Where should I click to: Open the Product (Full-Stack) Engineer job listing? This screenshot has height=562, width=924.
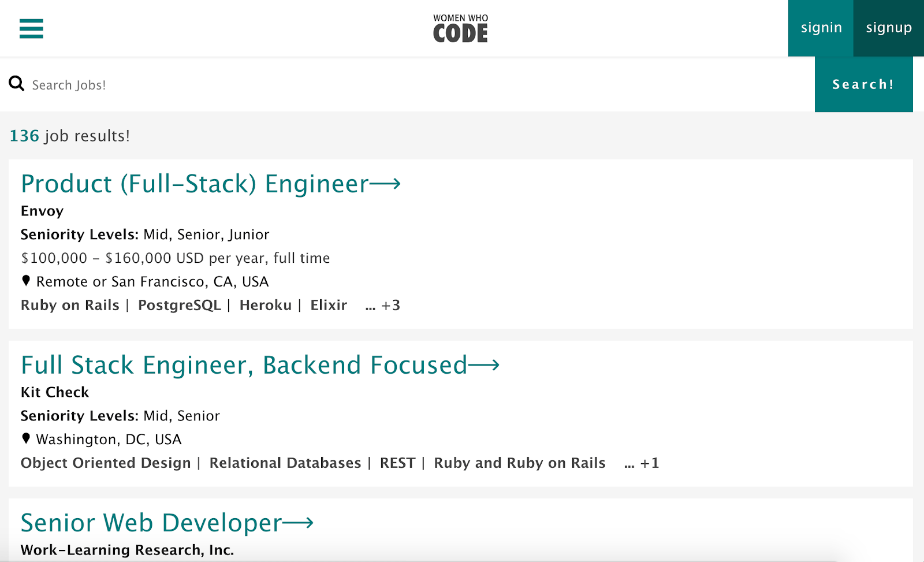(195, 184)
